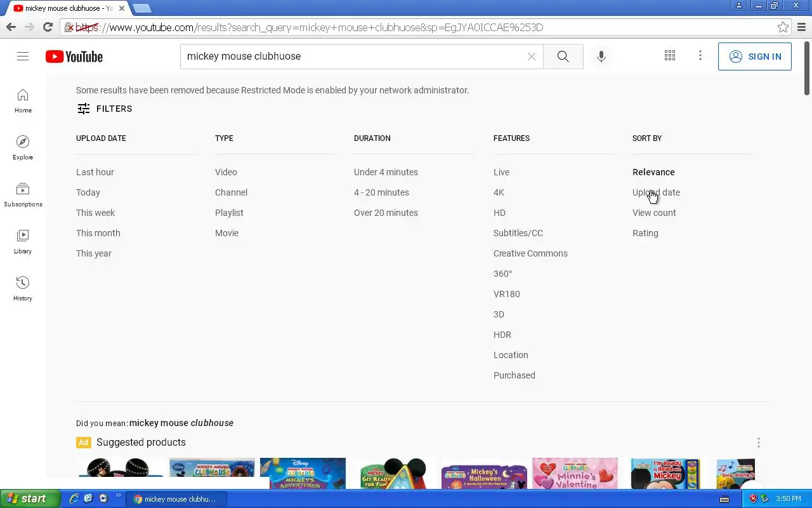Open the YouTube hamburger guide menu
The height and width of the screenshot is (508, 812).
(23, 57)
